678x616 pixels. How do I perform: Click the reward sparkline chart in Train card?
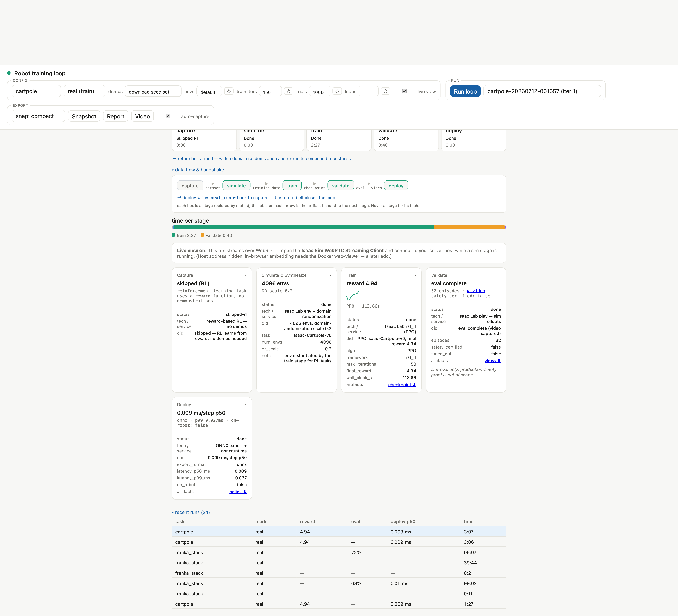pyautogui.click(x=371, y=295)
